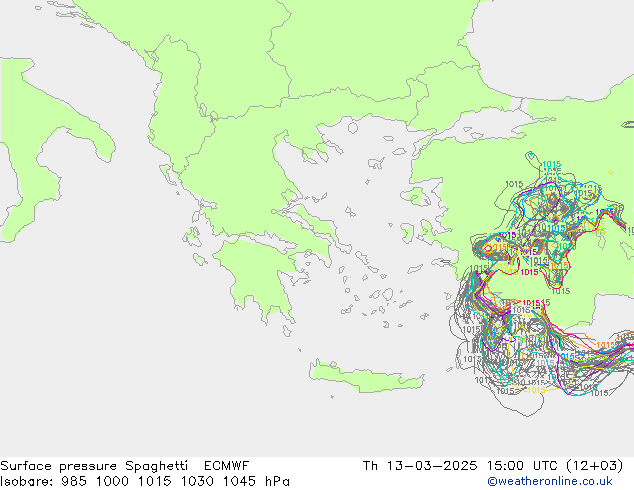634x490 pixels.
Task: Click the island of Crete on the map
Action: point(367,376)
